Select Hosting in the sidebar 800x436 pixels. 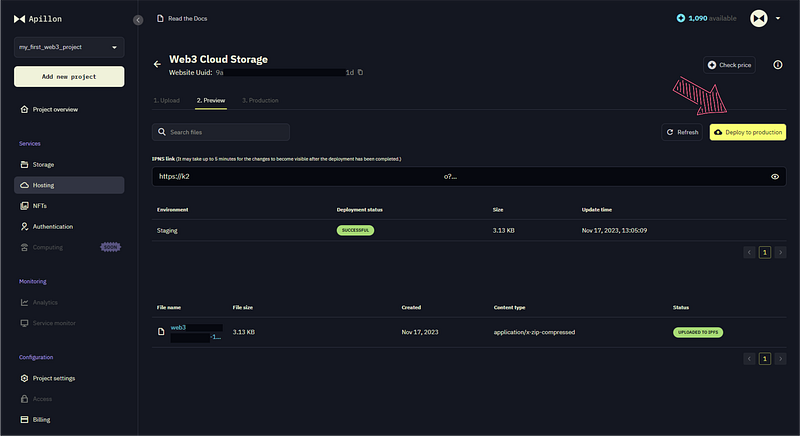pyautogui.click(x=69, y=185)
